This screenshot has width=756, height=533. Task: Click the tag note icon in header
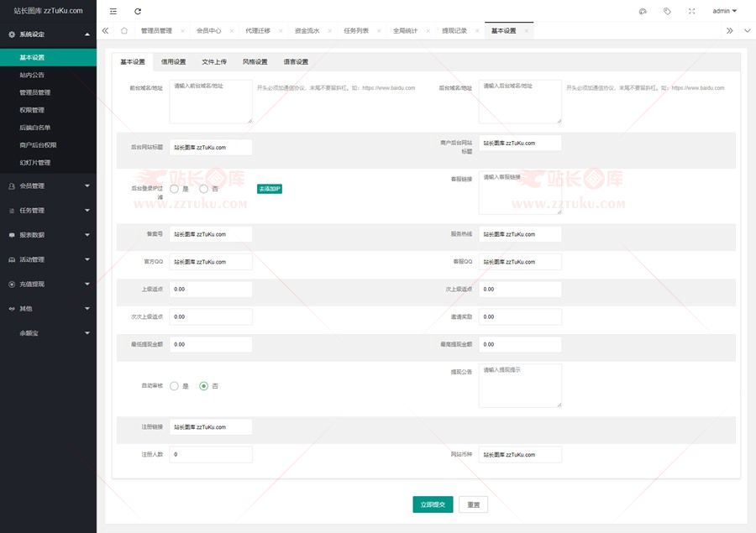click(667, 11)
